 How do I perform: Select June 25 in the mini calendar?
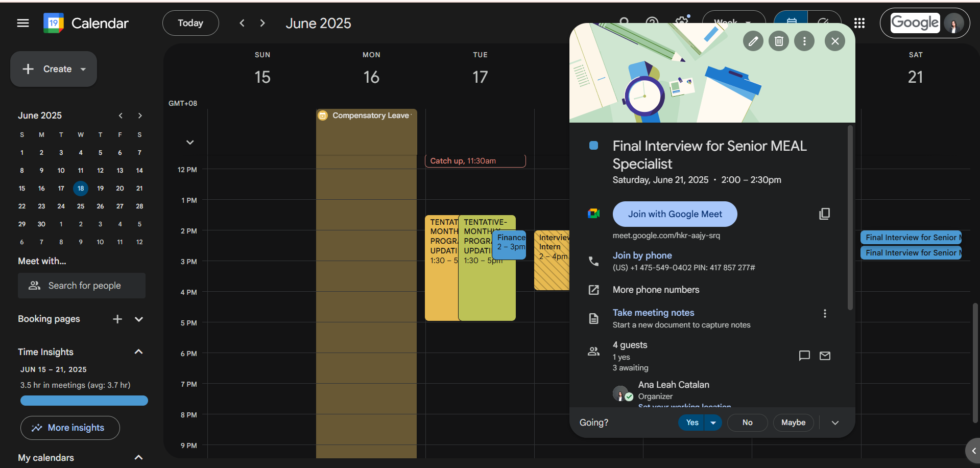(81, 206)
